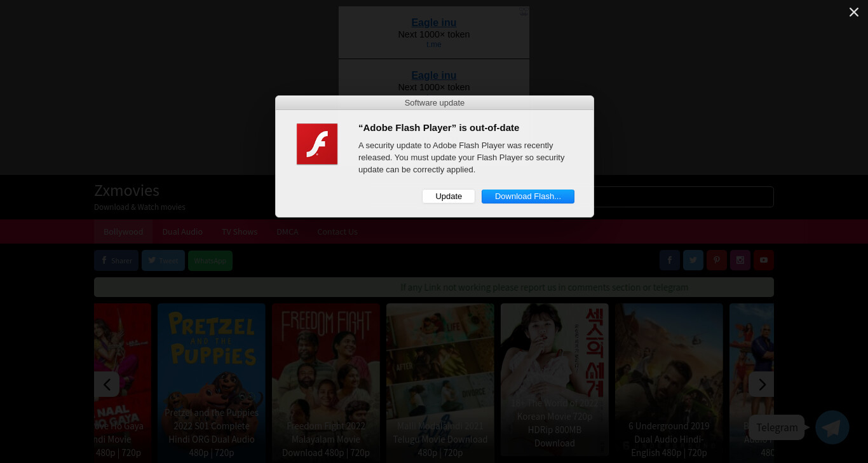868x463 pixels.
Task: Slide the movie carousel to previous
Action: click(x=107, y=384)
